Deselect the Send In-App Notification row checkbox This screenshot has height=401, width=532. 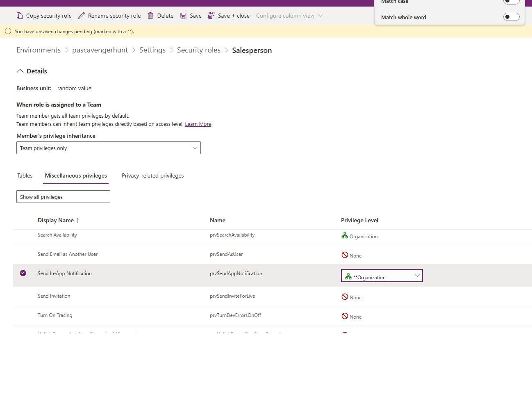point(23,273)
